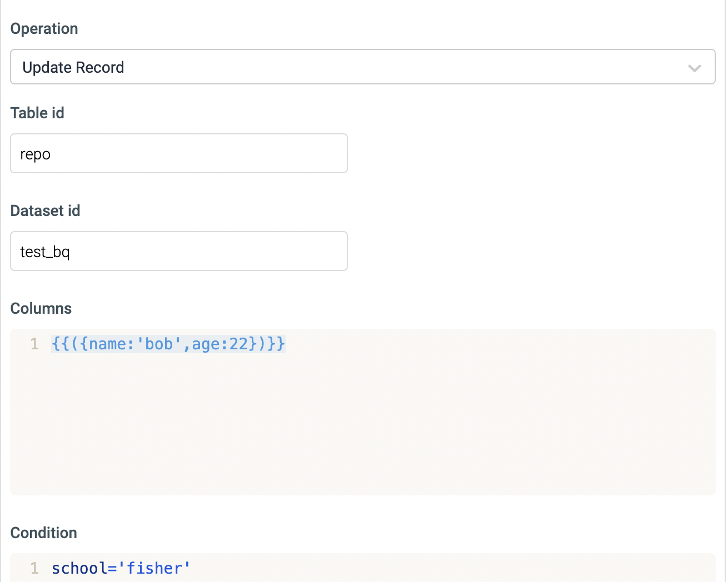Click the Table id label
This screenshot has height=582, width=728.
(x=37, y=113)
